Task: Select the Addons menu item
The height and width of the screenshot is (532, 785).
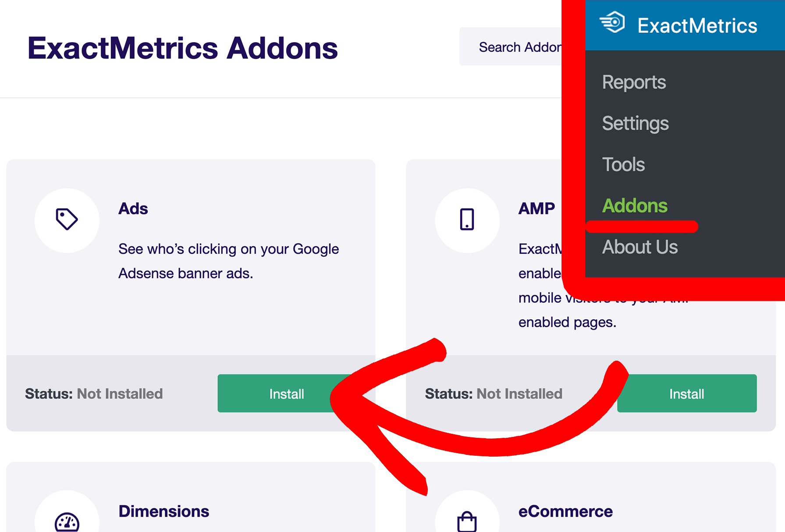Action: (635, 206)
